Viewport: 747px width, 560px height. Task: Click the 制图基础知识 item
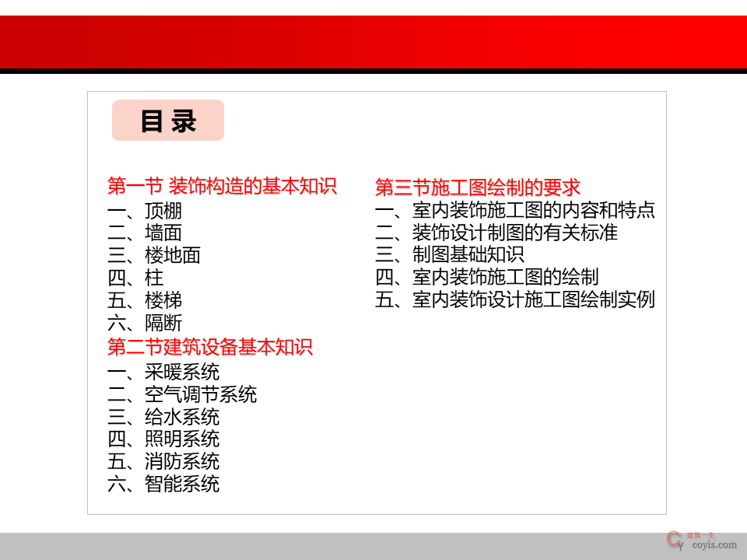tap(468, 254)
